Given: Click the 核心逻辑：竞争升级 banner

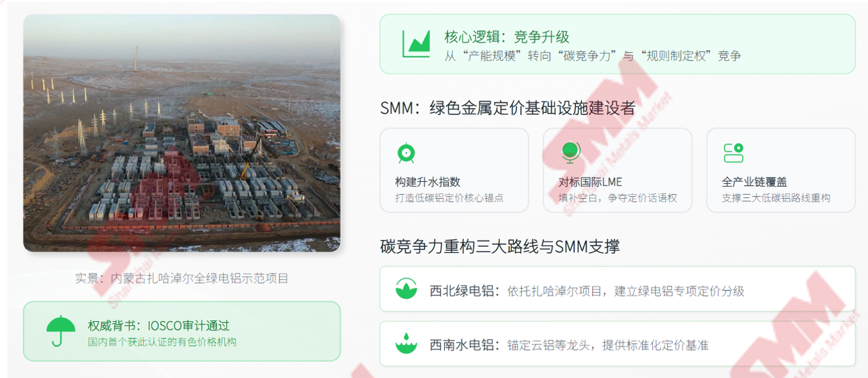Looking at the screenshot, I should click(x=618, y=43).
